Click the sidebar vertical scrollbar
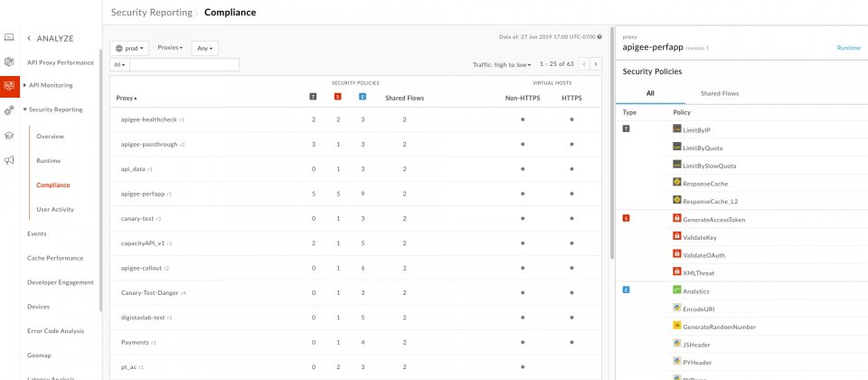The width and height of the screenshot is (868, 380). [100, 180]
